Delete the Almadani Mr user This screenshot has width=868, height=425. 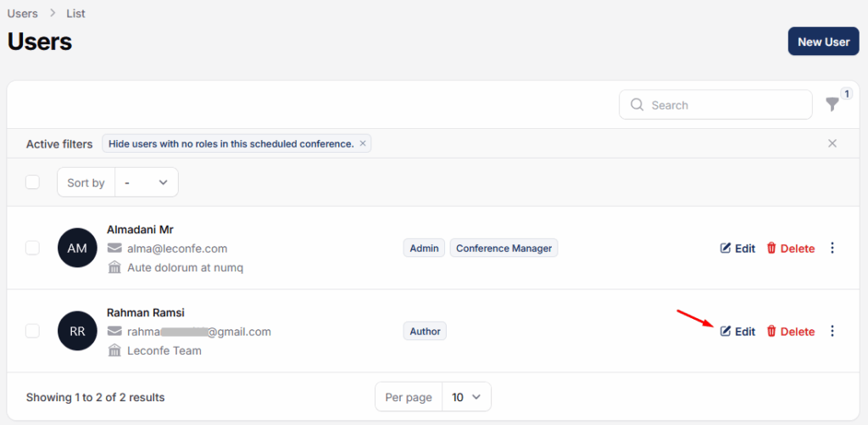[x=790, y=249]
